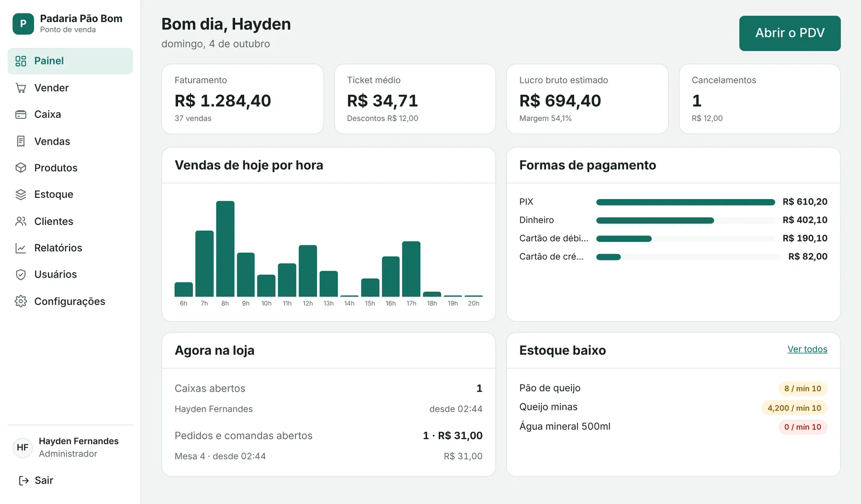Viewport: 861px width, 504px height.
Task: Click the Hayden Fernandes open cashier name
Action: point(214,409)
